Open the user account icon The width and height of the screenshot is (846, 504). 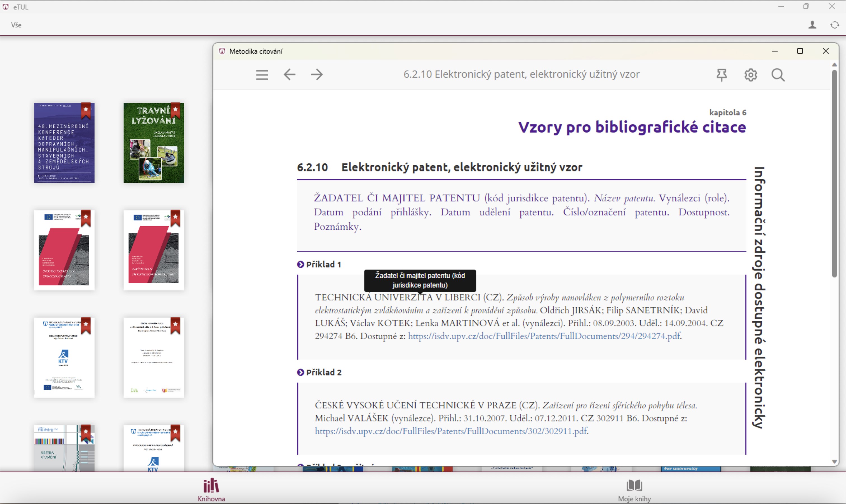[812, 25]
